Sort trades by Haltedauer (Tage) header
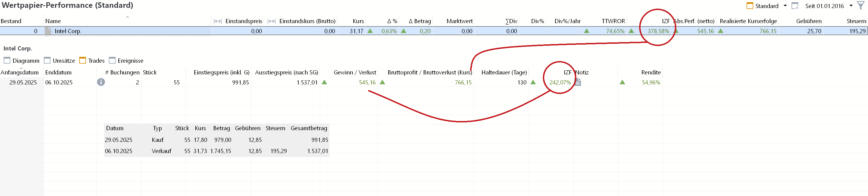 tap(504, 72)
